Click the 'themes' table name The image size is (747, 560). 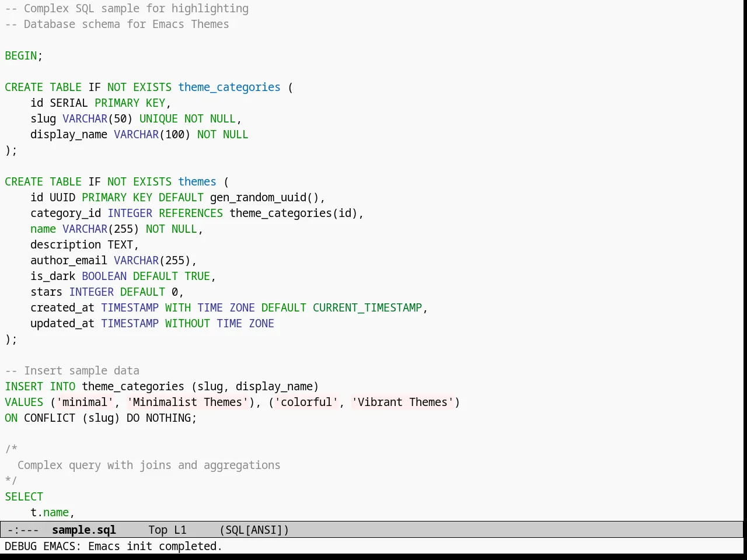click(x=197, y=181)
